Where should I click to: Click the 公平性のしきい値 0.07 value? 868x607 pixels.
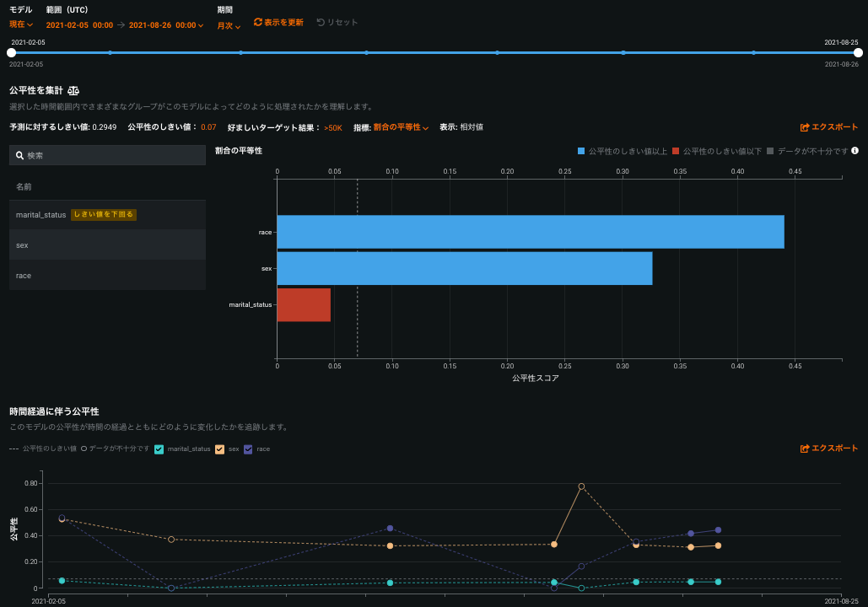coord(208,127)
